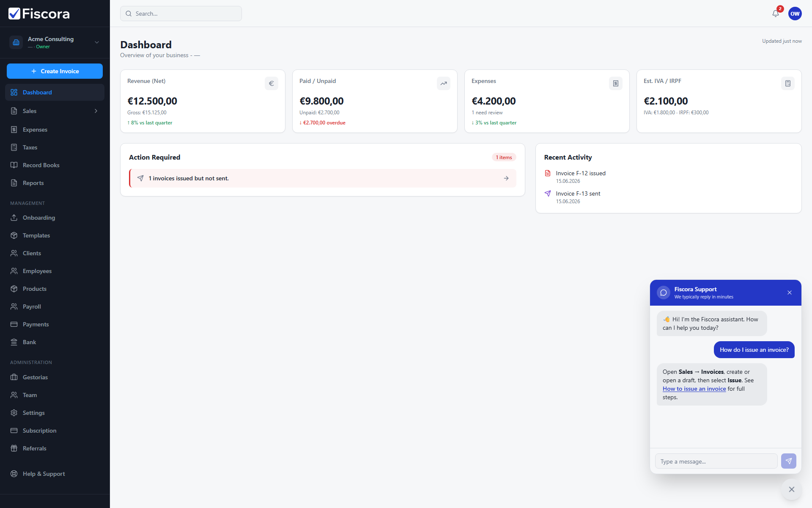
Task: Follow the 'How to issue an invoice' link
Action: click(x=694, y=389)
